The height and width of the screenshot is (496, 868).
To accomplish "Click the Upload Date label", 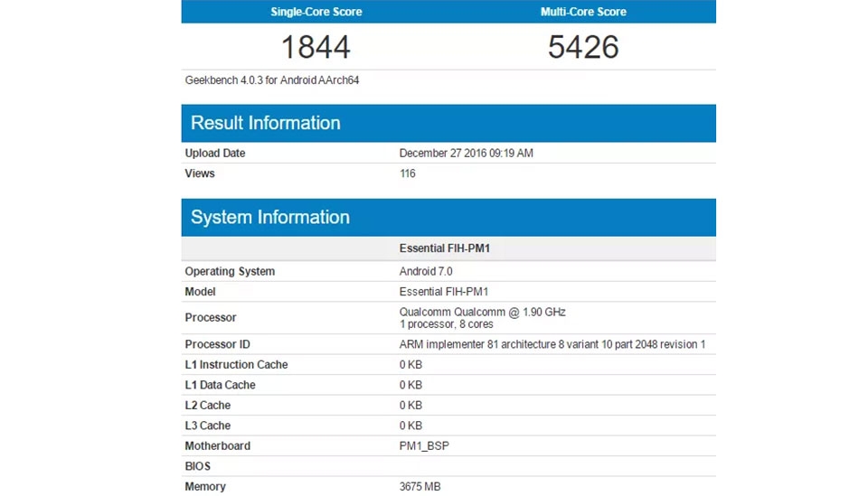I will [x=215, y=154].
